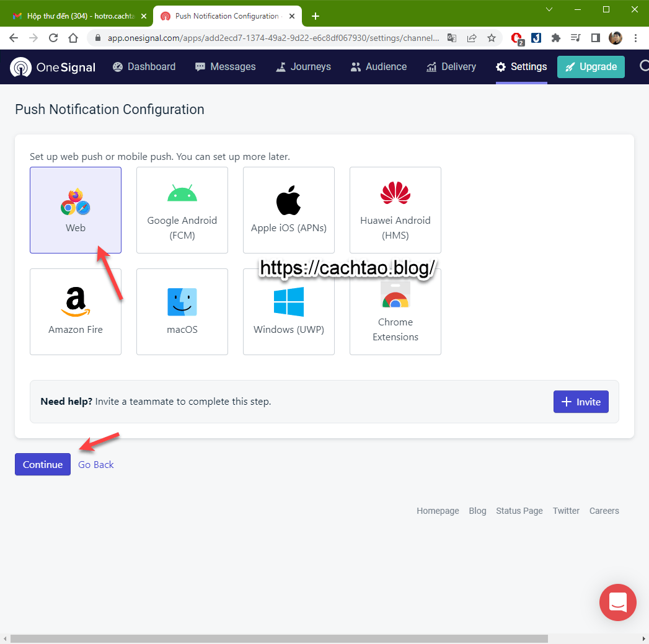This screenshot has height=644, width=649.
Task: Click the address bar URL
Action: click(x=273, y=38)
